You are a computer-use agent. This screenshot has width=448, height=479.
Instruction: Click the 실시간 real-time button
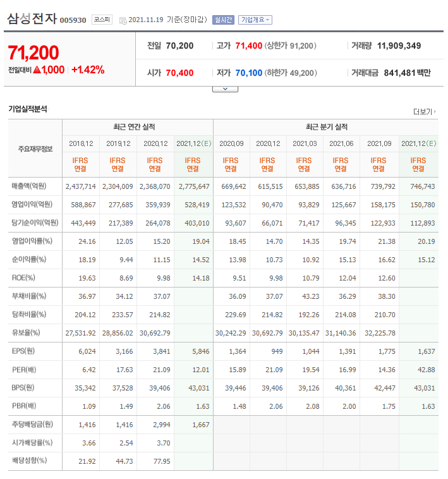coord(223,20)
